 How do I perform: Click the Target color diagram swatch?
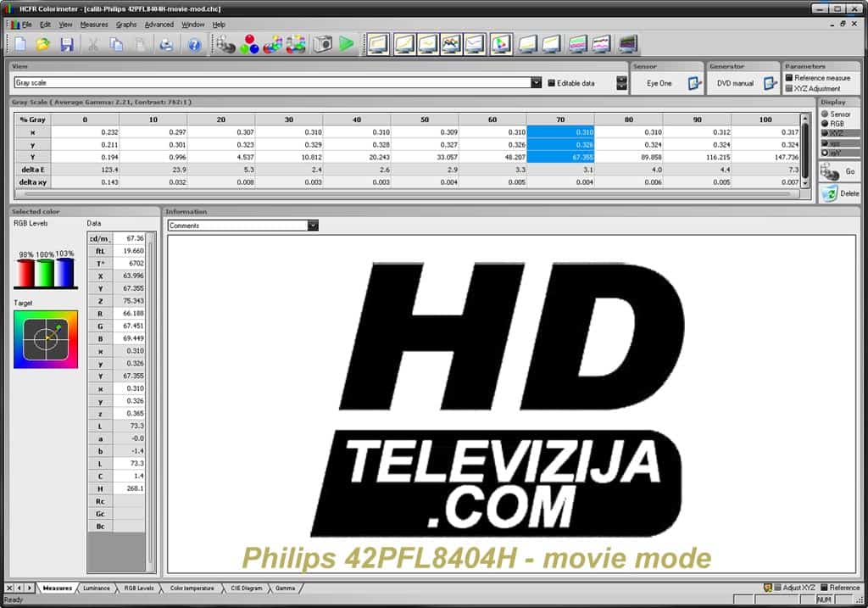click(46, 339)
